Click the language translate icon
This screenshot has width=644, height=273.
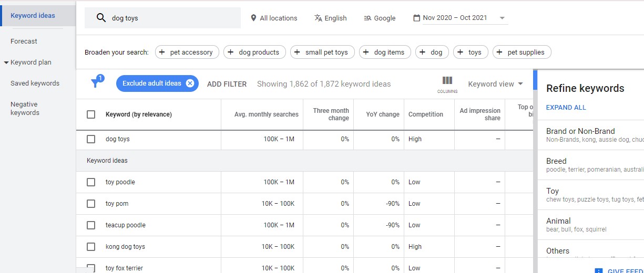pyautogui.click(x=318, y=18)
